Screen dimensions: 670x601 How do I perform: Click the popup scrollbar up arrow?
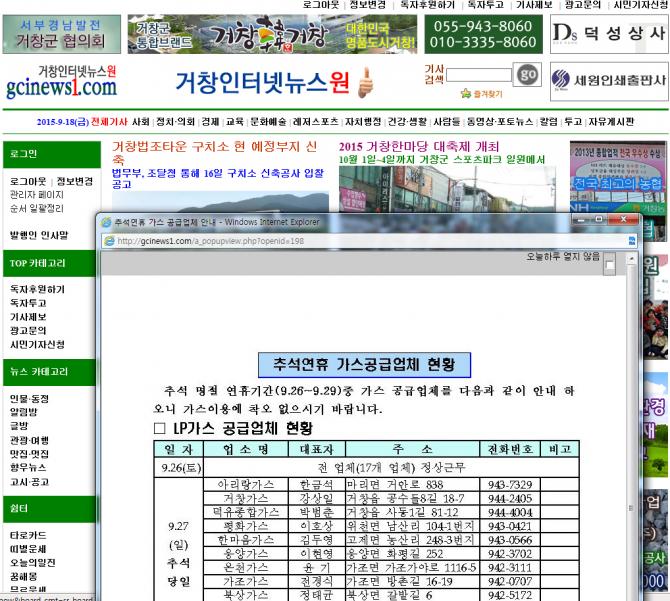[x=631, y=259]
